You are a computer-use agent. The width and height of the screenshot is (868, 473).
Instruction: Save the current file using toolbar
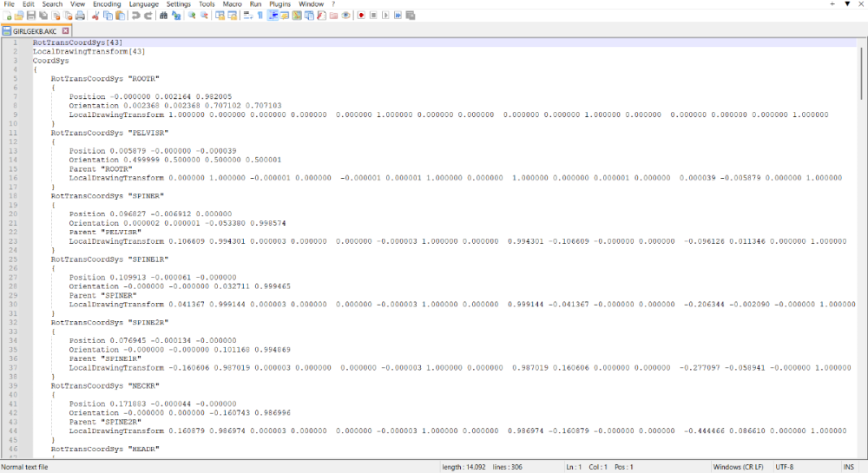[31, 16]
